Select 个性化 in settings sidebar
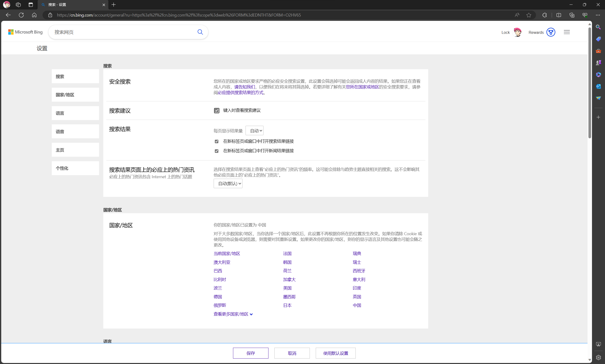The image size is (605, 364). [x=75, y=168]
